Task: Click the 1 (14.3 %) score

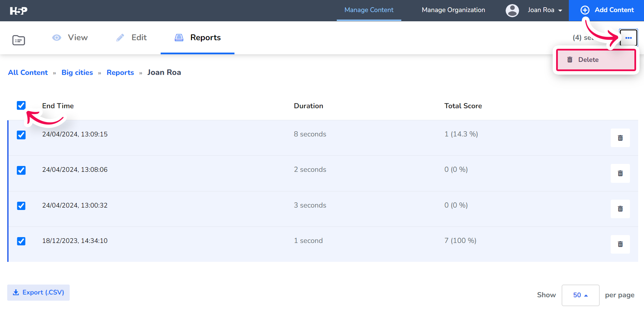Action: (x=461, y=134)
